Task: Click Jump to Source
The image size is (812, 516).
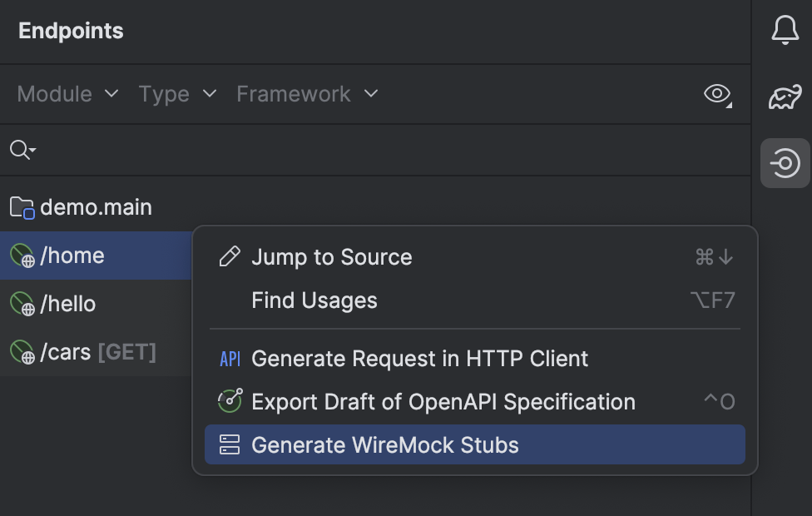Action: [332, 256]
